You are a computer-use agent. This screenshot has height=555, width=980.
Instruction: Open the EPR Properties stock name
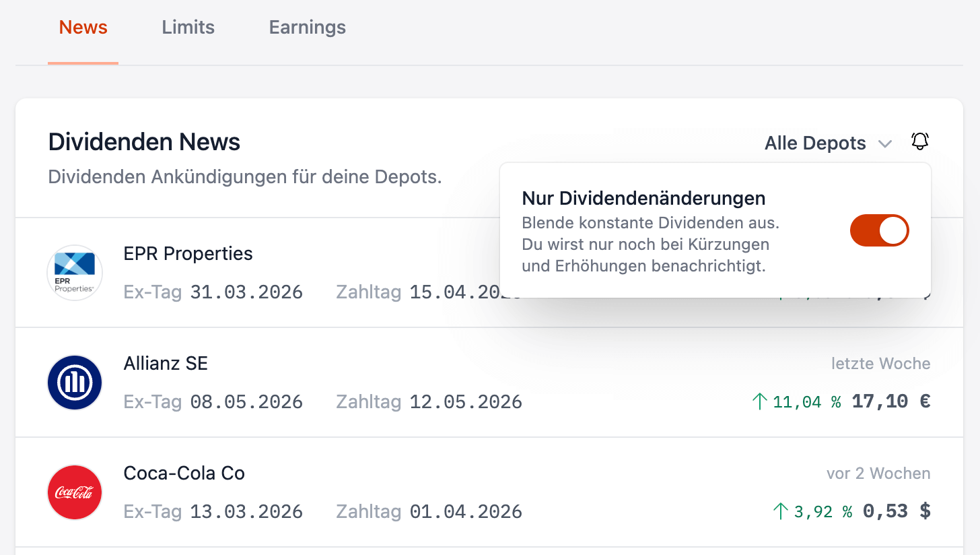click(188, 254)
